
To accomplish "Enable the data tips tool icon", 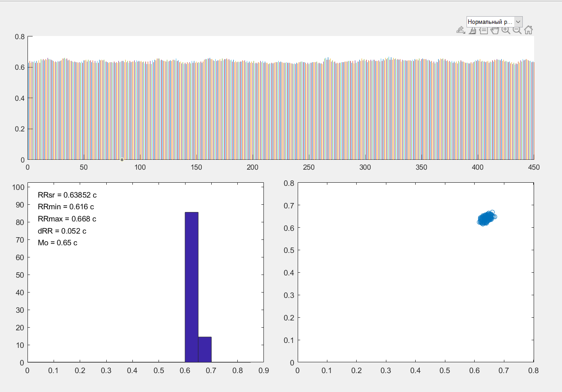I will [483, 30].
